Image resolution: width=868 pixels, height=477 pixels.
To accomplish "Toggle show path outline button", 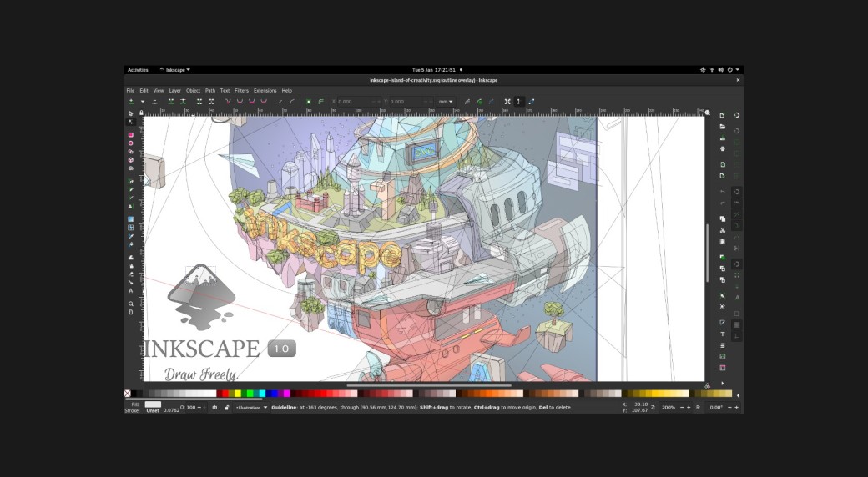I will tap(532, 102).
